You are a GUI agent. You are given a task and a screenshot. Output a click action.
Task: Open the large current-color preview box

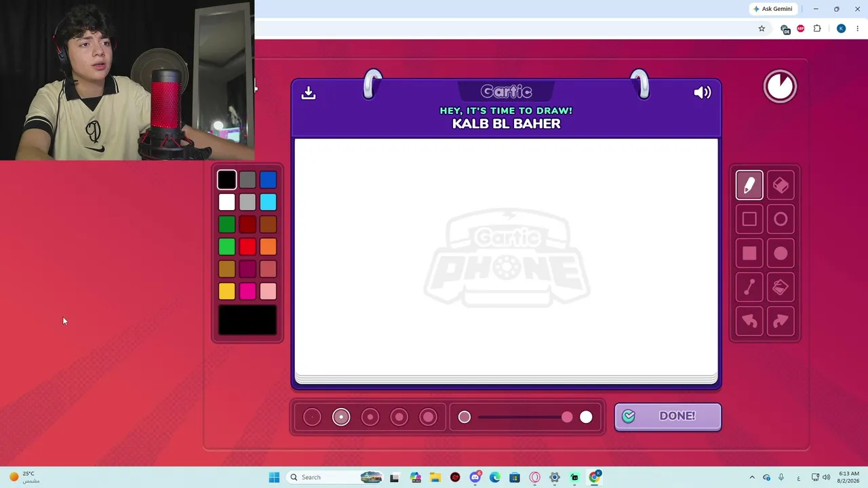(248, 321)
